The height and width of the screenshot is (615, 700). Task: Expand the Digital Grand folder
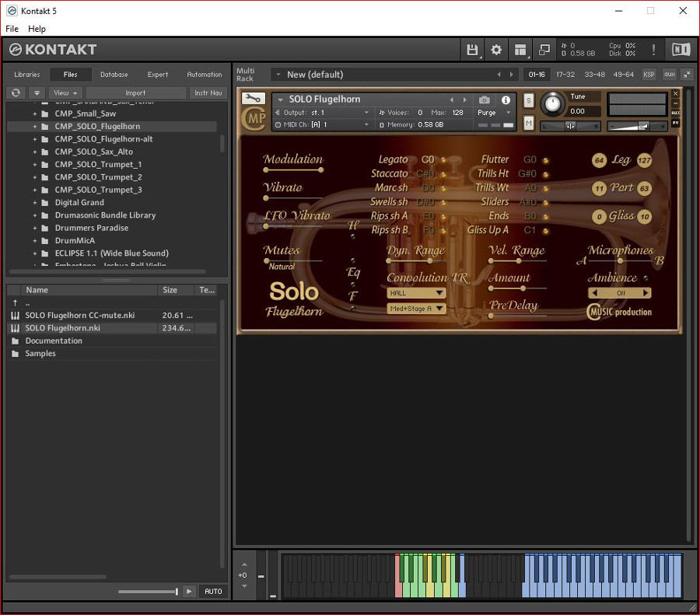pos(35,203)
